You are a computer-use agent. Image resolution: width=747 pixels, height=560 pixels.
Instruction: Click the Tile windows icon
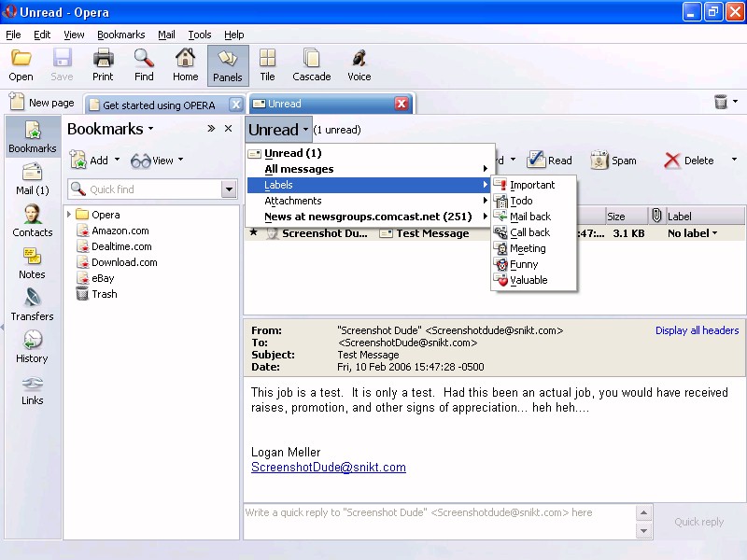click(267, 65)
